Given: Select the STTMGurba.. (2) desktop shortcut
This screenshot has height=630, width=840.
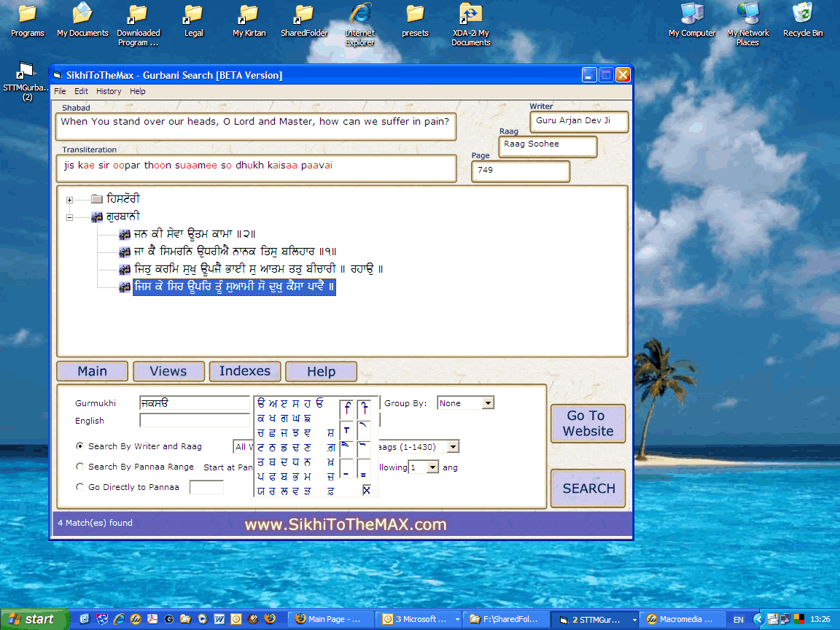Looking at the screenshot, I should tap(27, 82).
